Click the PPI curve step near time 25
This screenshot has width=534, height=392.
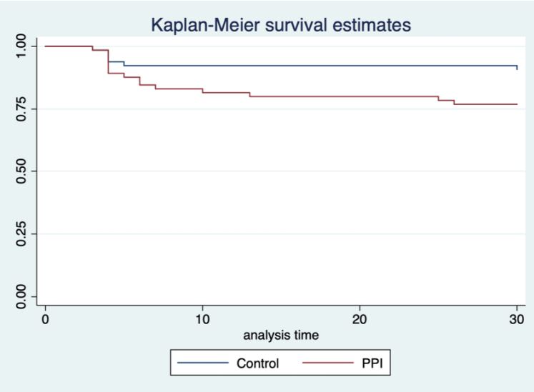pyautogui.click(x=438, y=99)
